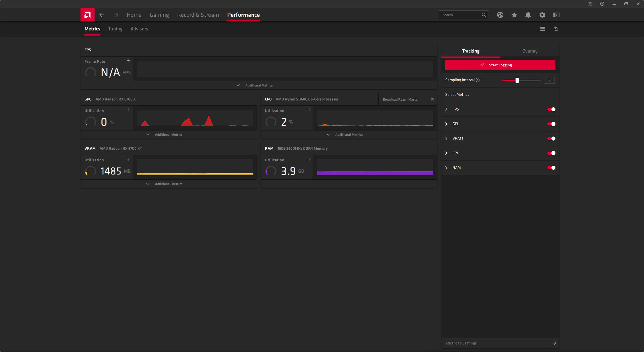The image size is (644, 352).
Task: Disable the FPS metric toggle
Action: (551, 109)
